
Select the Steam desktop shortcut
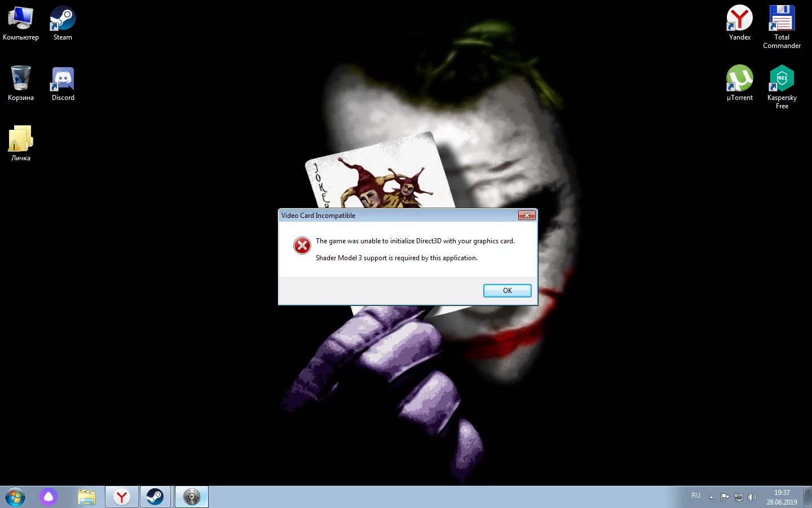63,24
